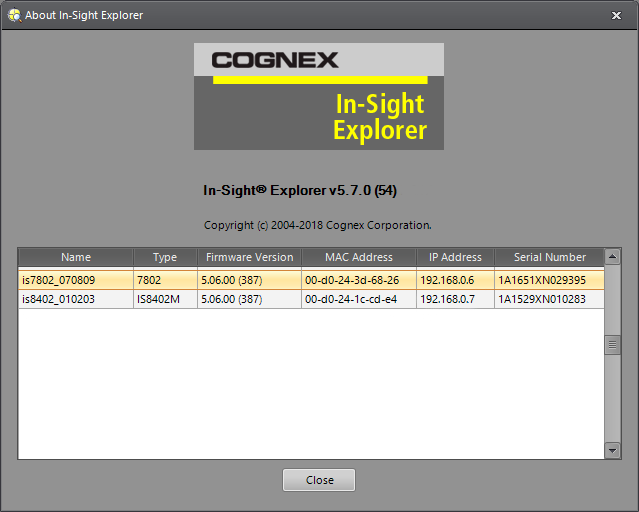The width and height of the screenshot is (639, 512).
Task: Click the IS8402M type cell
Action: click(160, 299)
